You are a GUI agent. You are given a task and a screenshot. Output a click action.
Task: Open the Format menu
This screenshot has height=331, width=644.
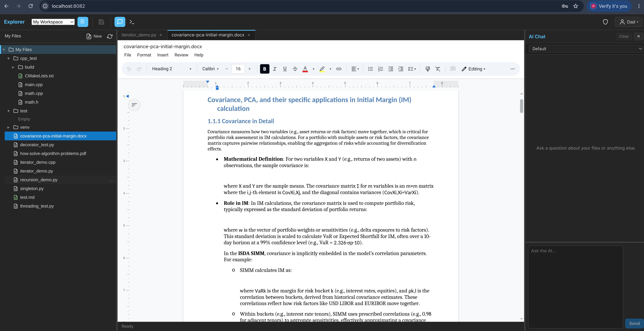144,55
